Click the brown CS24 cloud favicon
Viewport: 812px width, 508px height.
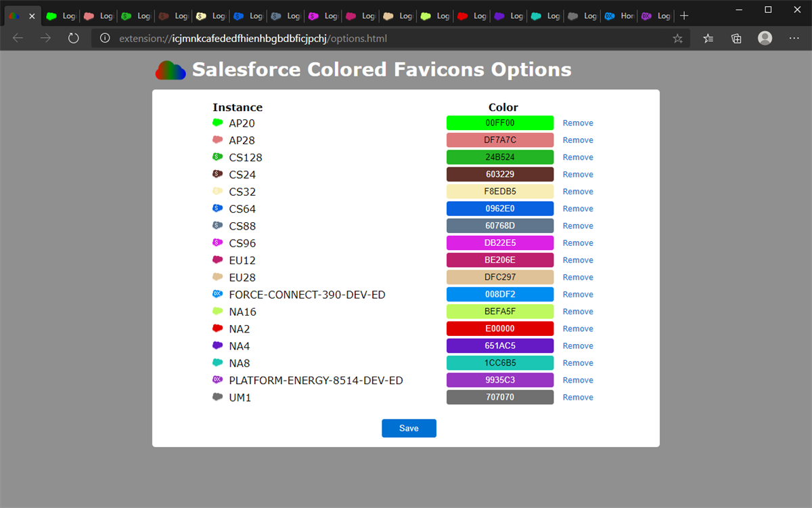coord(218,174)
